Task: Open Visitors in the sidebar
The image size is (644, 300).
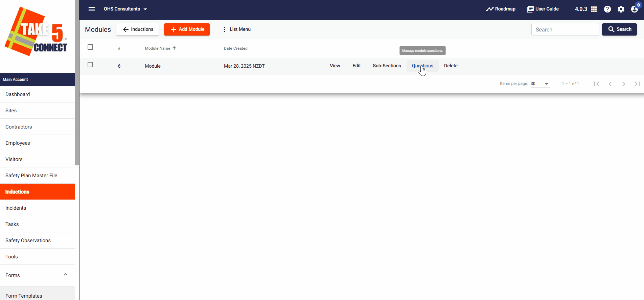Action: point(38,159)
